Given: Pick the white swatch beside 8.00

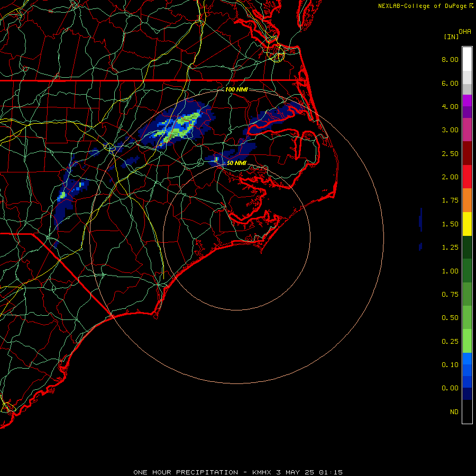Looking at the screenshot, I should tap(467, 59).
